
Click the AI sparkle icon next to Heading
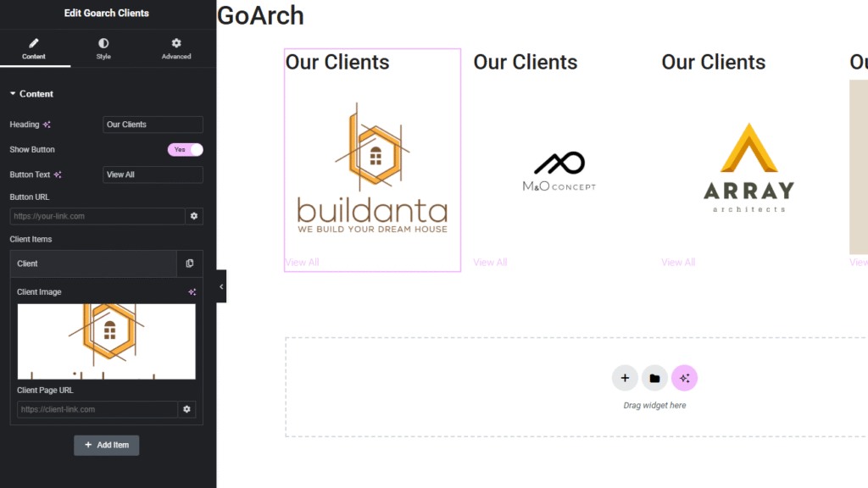point(47,125)
